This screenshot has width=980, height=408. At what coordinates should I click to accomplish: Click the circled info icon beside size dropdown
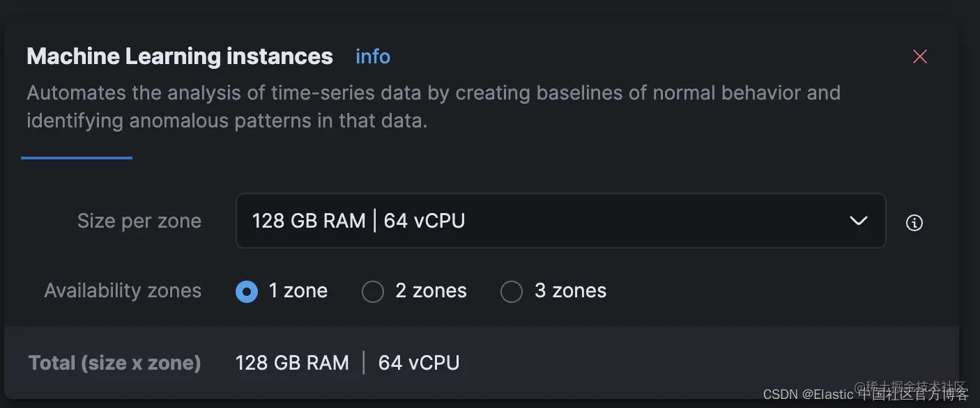[x=914, y=222]
